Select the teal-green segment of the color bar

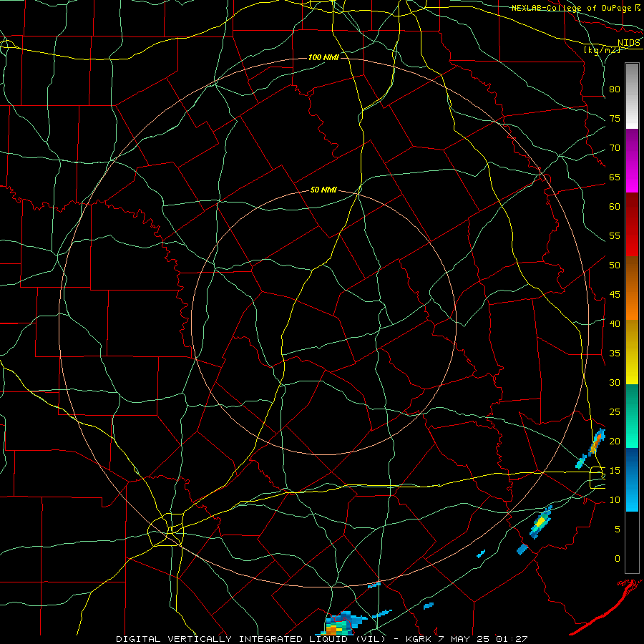632,416
